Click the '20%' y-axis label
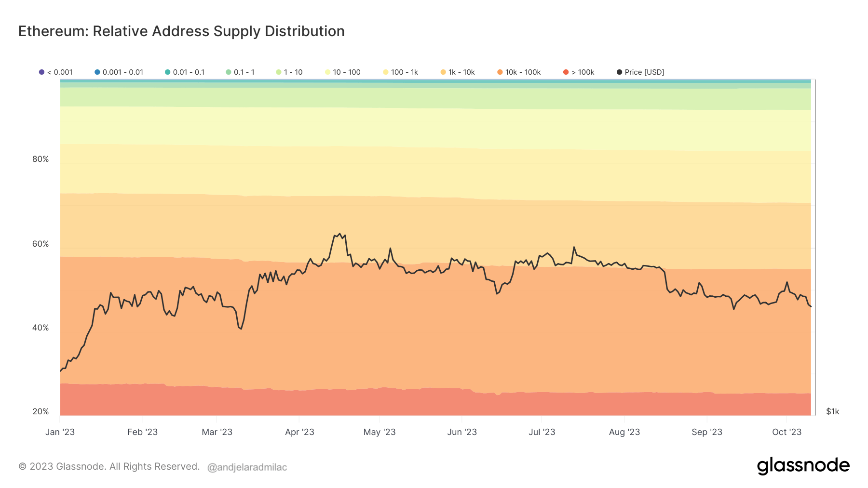This screenshot has height=488, width=868. click(x=41, y=411)
